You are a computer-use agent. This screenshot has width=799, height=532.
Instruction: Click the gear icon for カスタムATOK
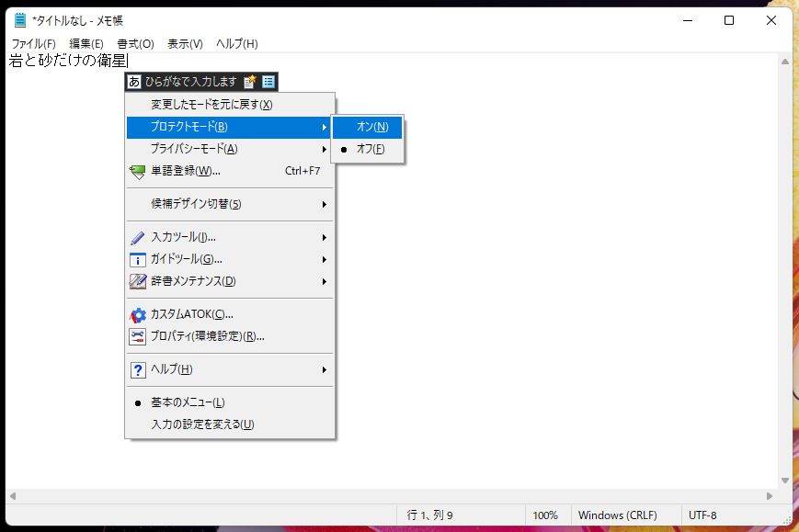139,315
